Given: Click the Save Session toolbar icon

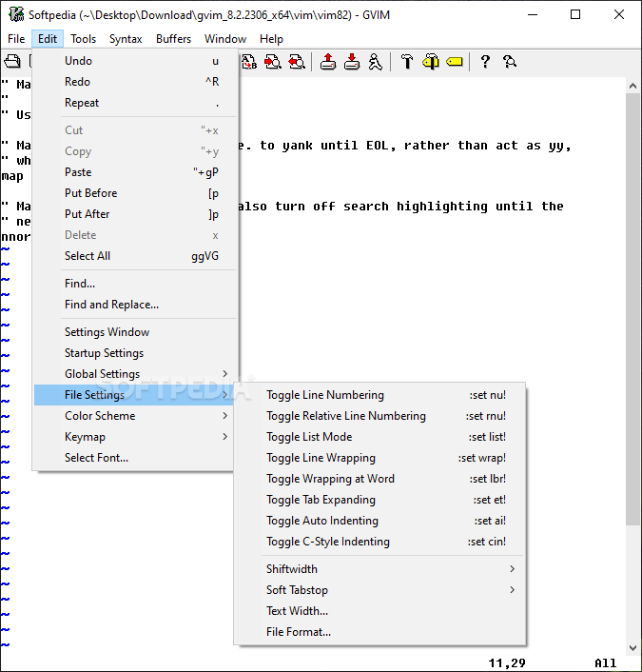Looking at the screenshot, I should [352, 62].
